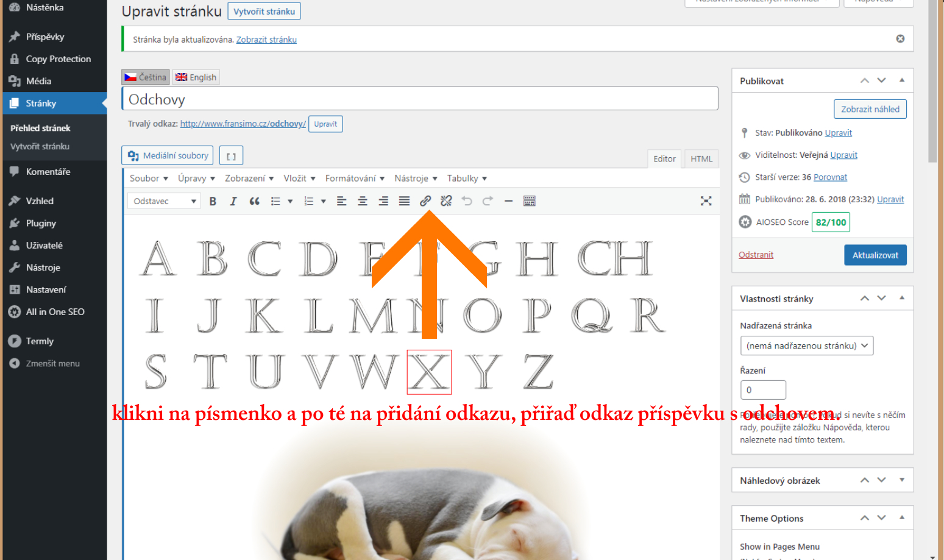
Task: Open the Formátování menu
Action: (x=355, y=179)
